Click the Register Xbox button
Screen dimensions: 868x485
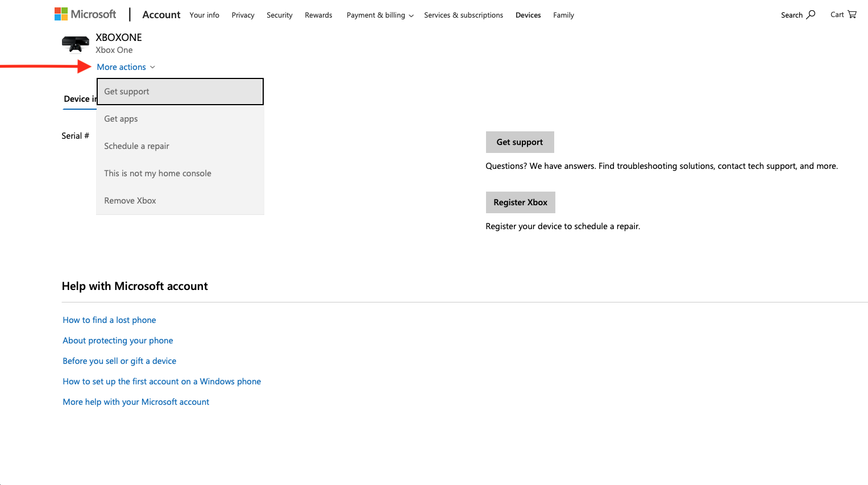click(x=520, y=202)
